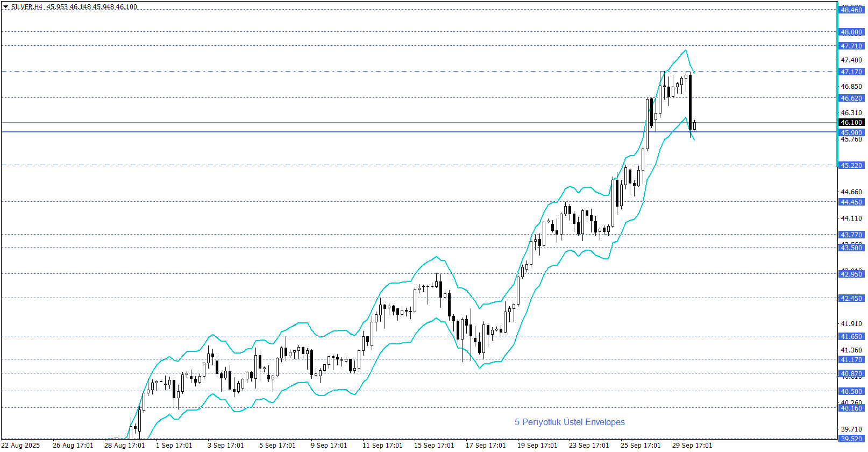868x452 pixels.
Task: Select the 40.160 price level label
Action: pyautogui.click(x=851, y=408)
